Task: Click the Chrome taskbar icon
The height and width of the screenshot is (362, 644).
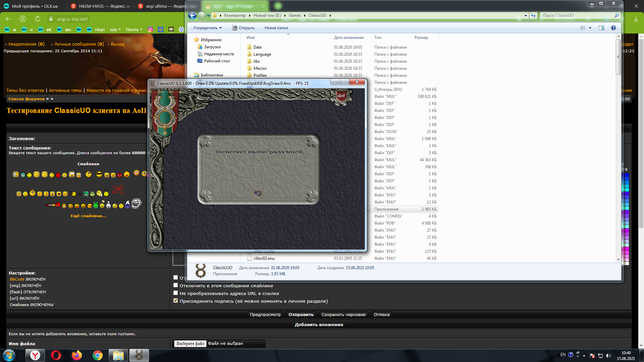Action: (98, 355)
